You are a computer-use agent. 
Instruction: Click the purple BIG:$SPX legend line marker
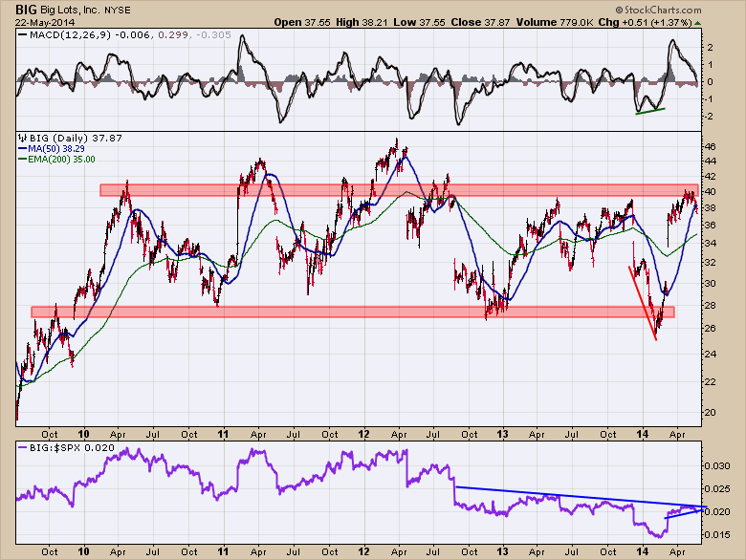click(22, 447)
